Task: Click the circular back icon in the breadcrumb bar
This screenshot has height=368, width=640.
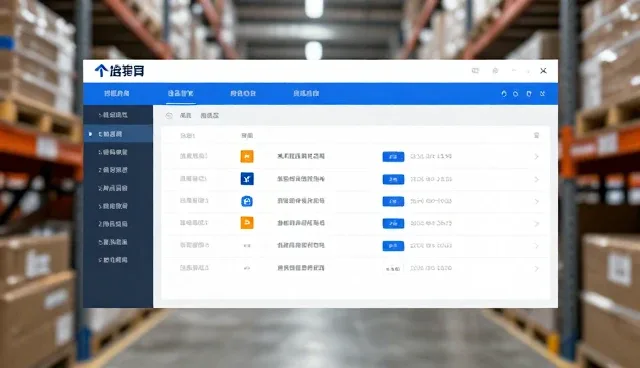Action: 169,116
